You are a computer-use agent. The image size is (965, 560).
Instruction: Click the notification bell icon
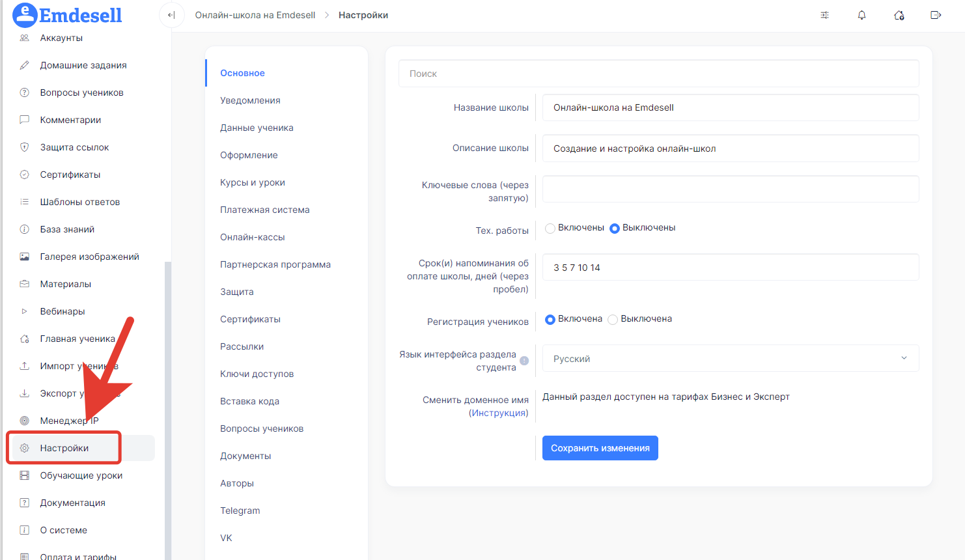861,15
